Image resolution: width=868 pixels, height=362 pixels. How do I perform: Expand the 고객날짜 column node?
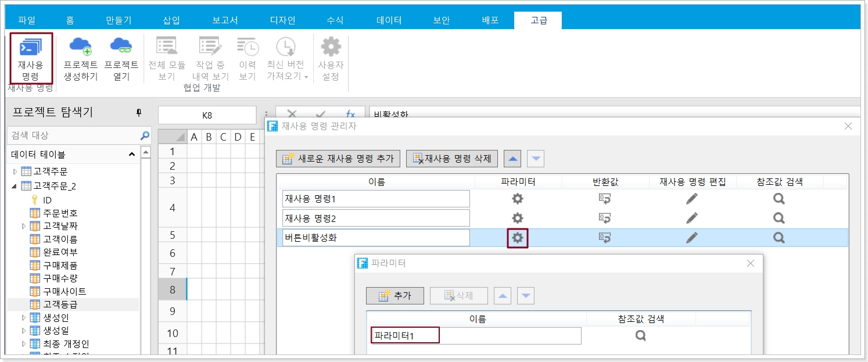click(x=24, y=225)
